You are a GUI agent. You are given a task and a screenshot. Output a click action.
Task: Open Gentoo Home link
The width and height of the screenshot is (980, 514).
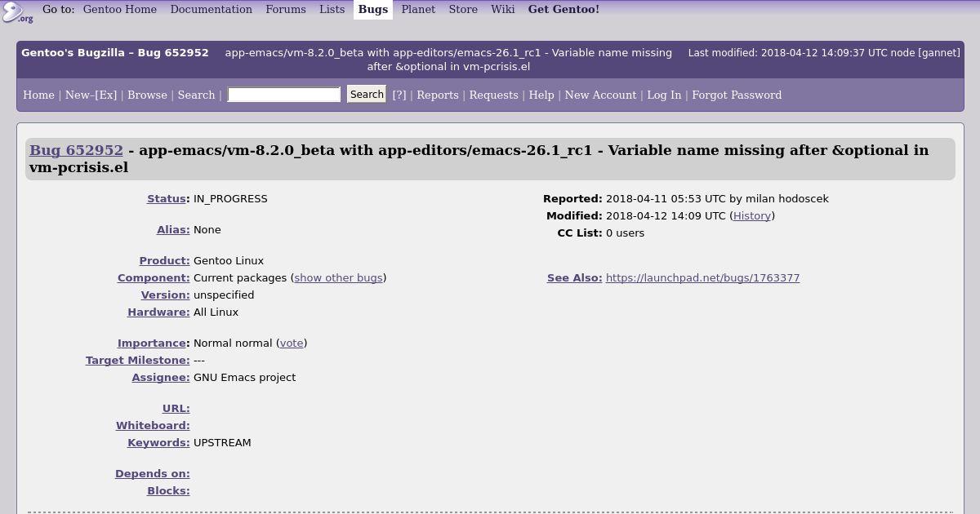point(120,10)
